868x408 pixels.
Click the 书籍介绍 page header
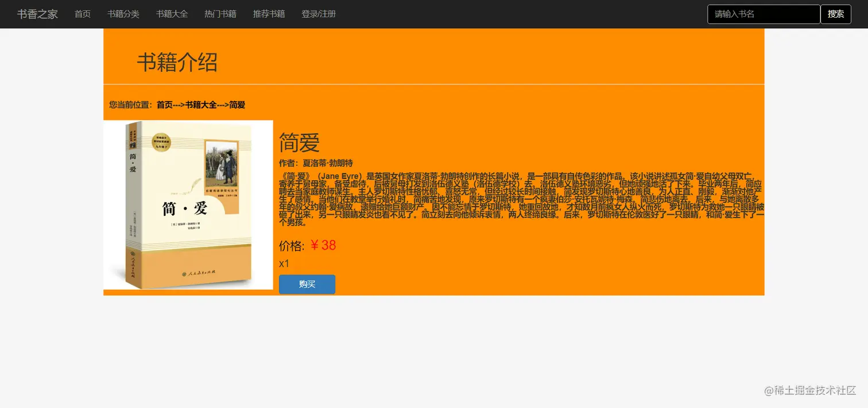(177, 62)
